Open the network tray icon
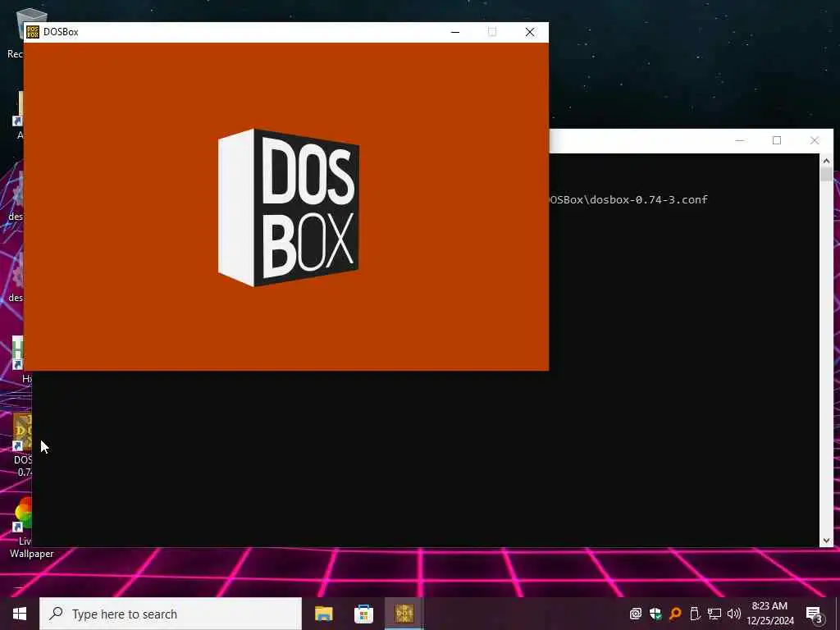Viewport: 840px width, 630px height. pyautogui.click(x=714, y=614)
